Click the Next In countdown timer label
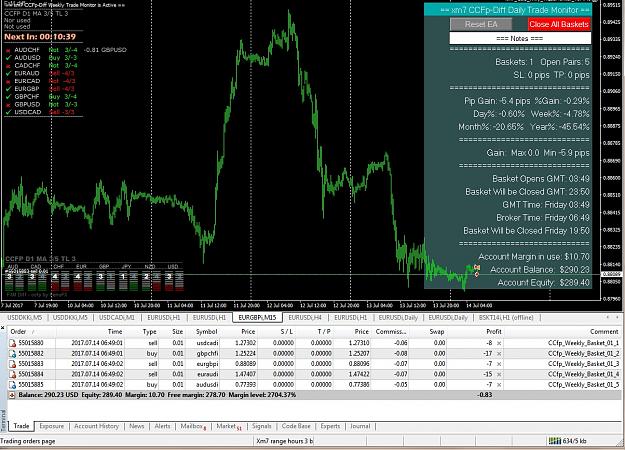 [x=40, y=37]
